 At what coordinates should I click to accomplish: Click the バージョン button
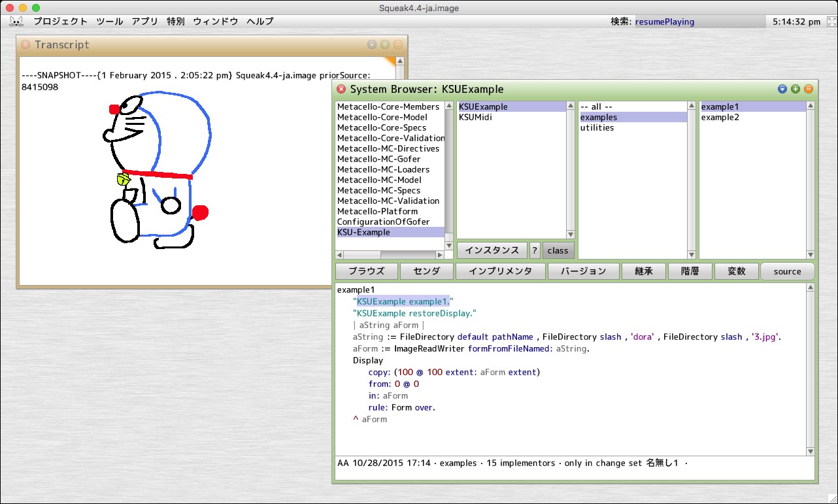[584, 271]
